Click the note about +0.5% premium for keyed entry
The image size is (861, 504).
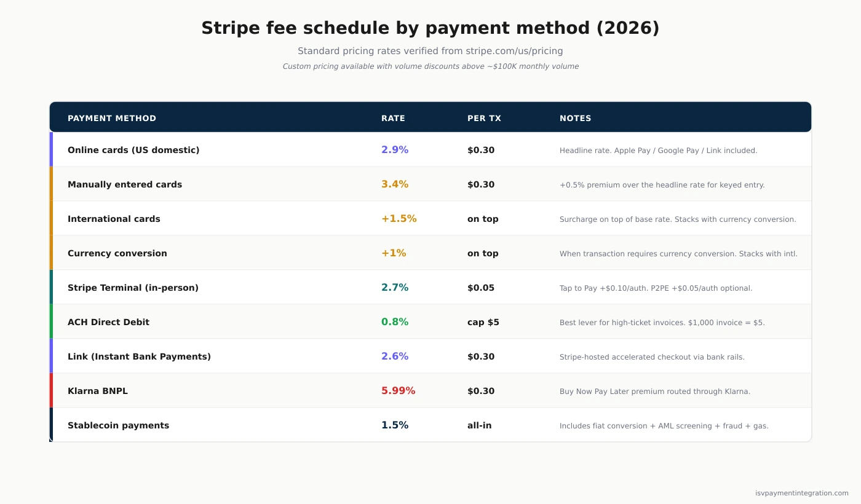coord(662,185)
